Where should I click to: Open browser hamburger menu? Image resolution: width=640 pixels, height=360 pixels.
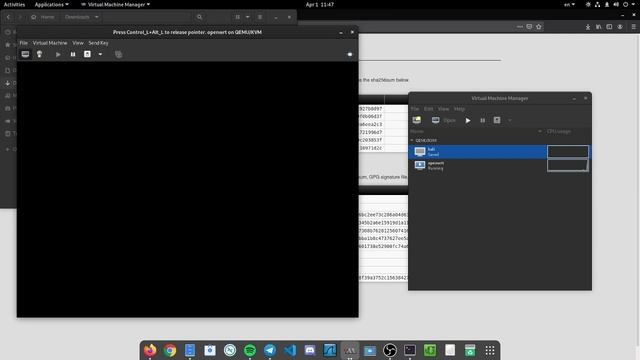click(x=633, y=27)
